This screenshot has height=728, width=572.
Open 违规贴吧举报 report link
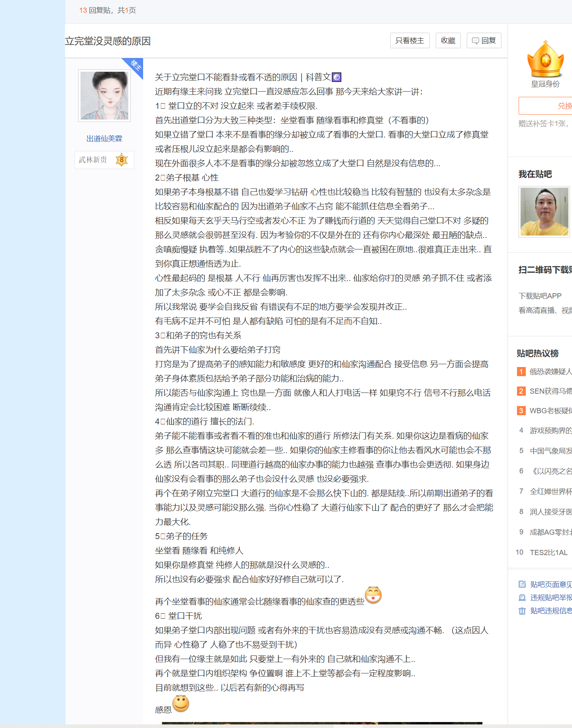tap(551, 597)
